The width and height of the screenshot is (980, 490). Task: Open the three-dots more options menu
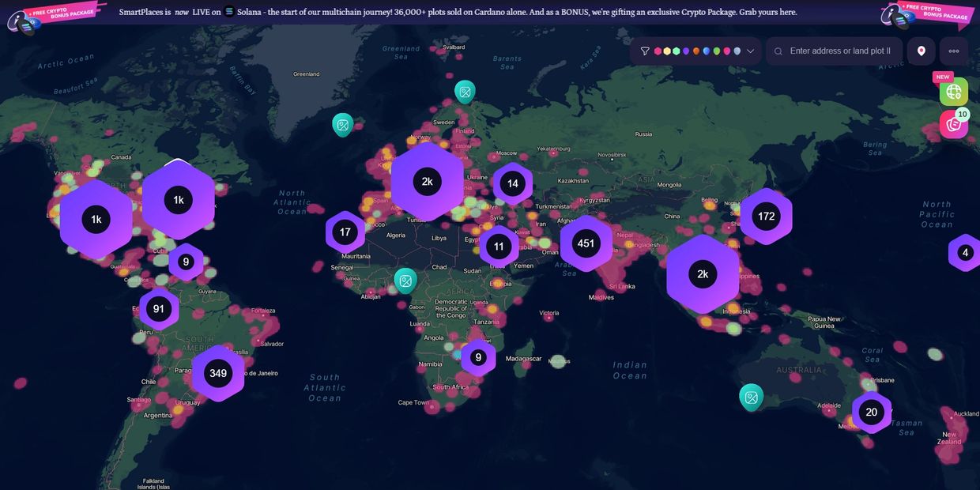[x=953, y=51]
